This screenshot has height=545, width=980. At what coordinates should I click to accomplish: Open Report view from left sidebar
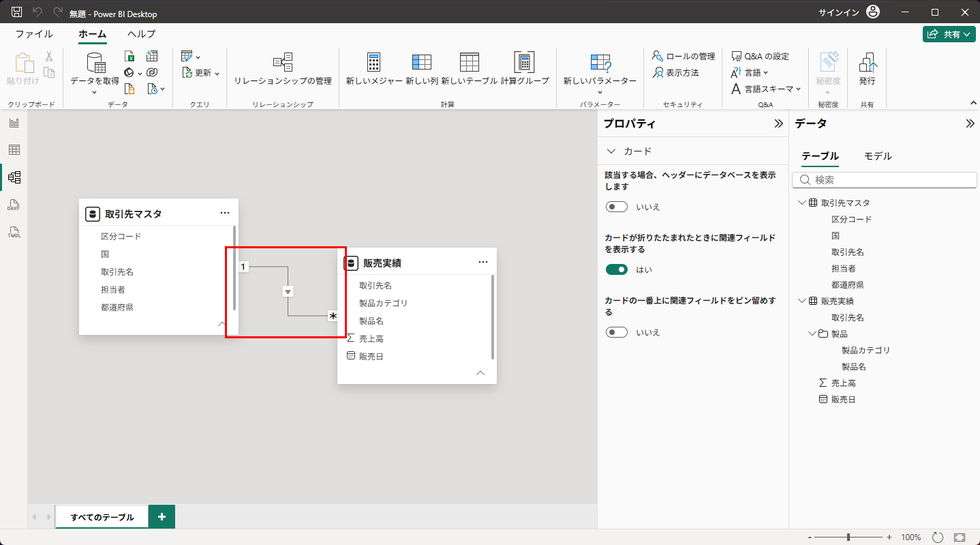[14, 123]
